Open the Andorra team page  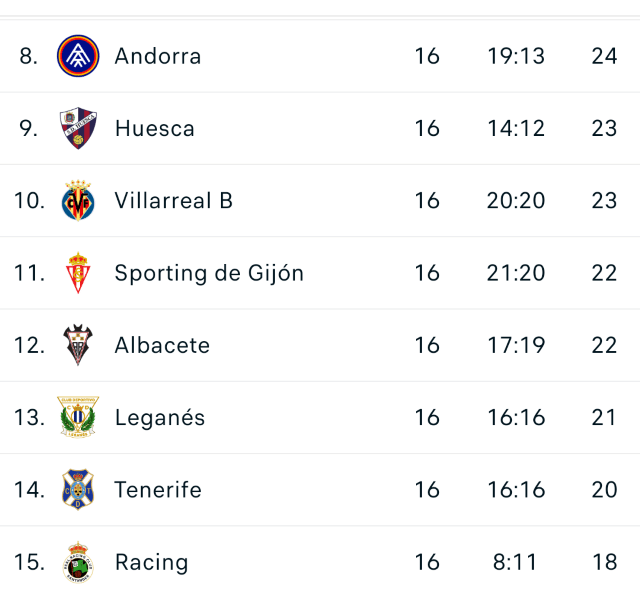coord(158,56)
